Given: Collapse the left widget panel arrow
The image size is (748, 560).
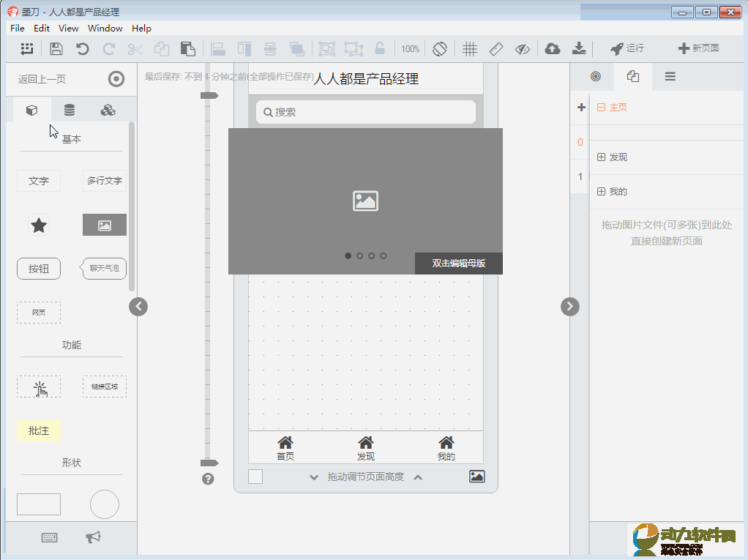Looking at the screenshot, I should pyautogui.click(x=138, y=306).
